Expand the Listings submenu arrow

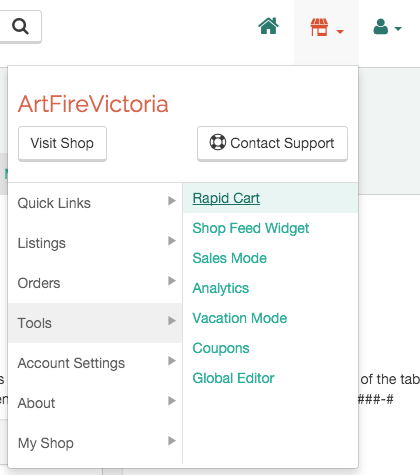(172, 241)
